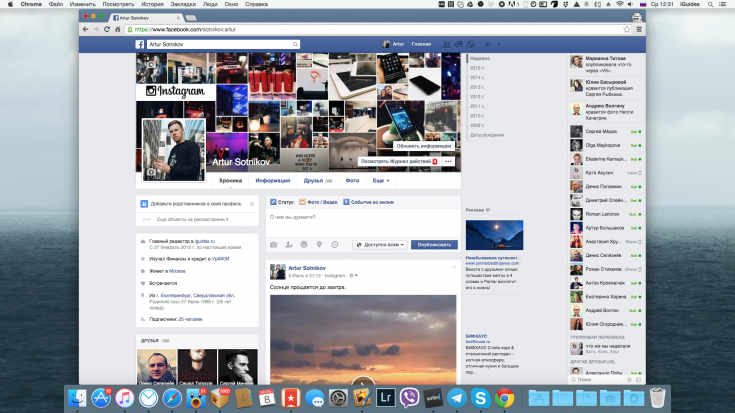735x413 pixels.
Task: Click Посмотреть Журнал действий button
Action: pos(398,160)
